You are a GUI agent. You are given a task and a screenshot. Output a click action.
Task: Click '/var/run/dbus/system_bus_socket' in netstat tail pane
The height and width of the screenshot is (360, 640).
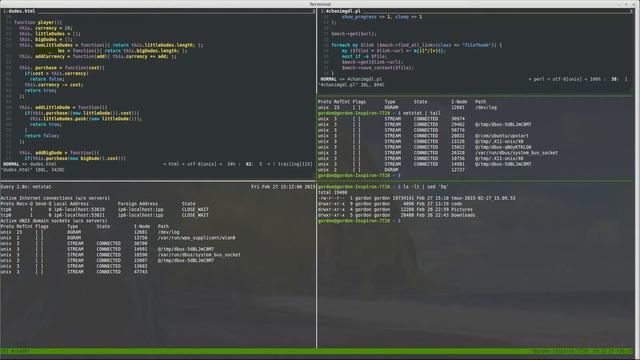516,153
